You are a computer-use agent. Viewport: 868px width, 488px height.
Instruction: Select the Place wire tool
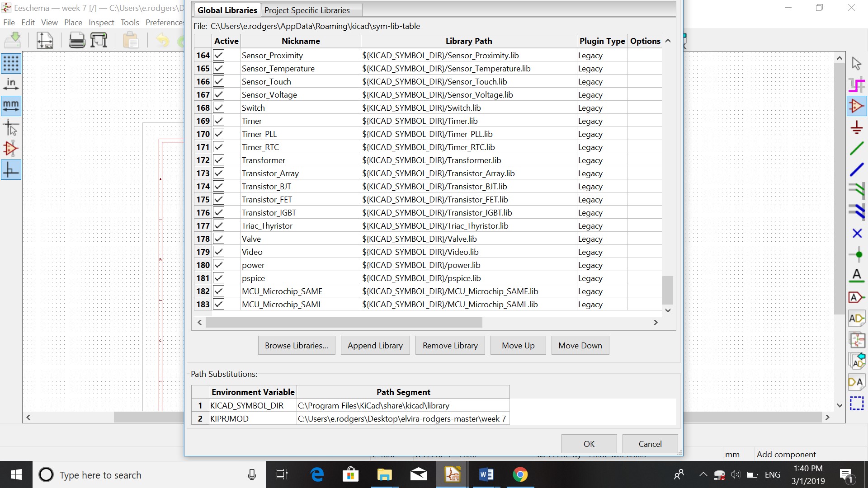[856, 149]
